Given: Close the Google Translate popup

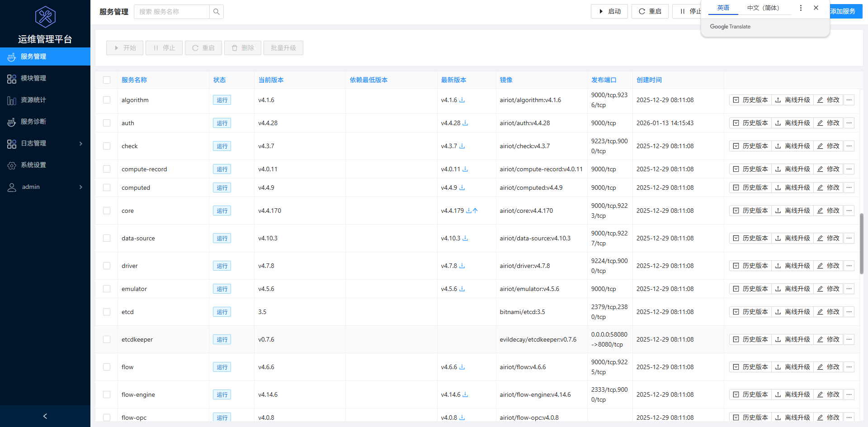Looking at the screenshot, I should pyautogui.click(x=816, y=8).
